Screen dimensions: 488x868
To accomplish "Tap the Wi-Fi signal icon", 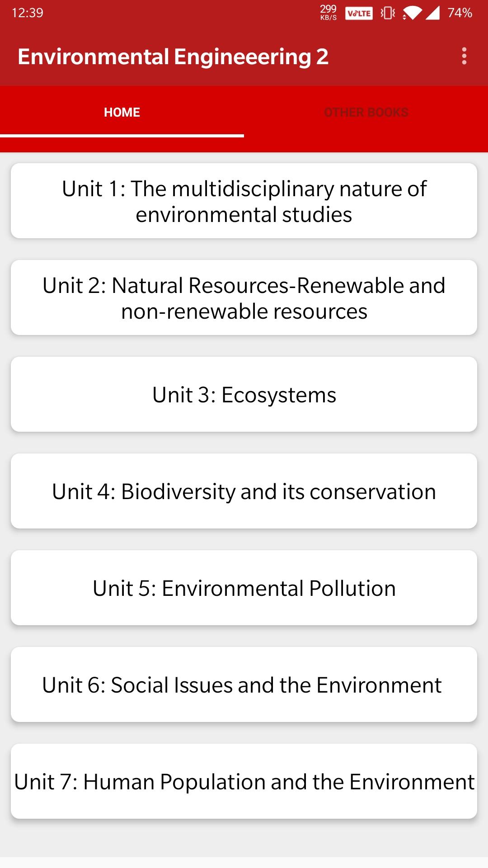I will (411, 13).
